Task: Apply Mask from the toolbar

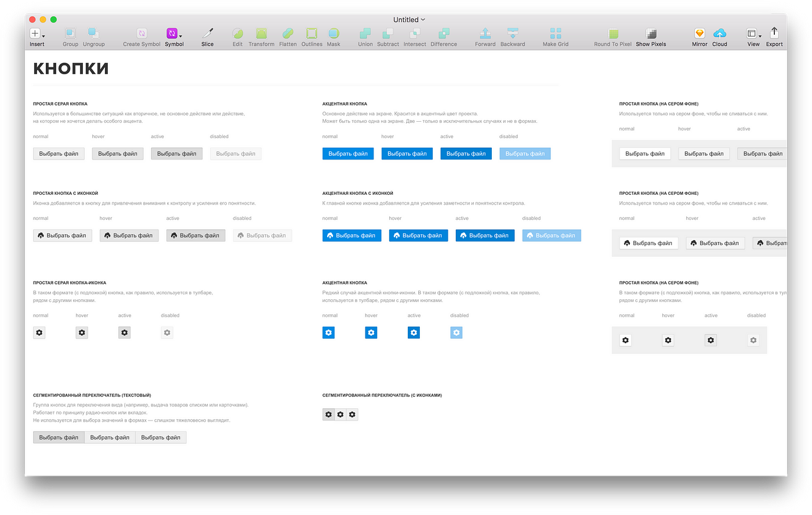Action: click(333, 33)
